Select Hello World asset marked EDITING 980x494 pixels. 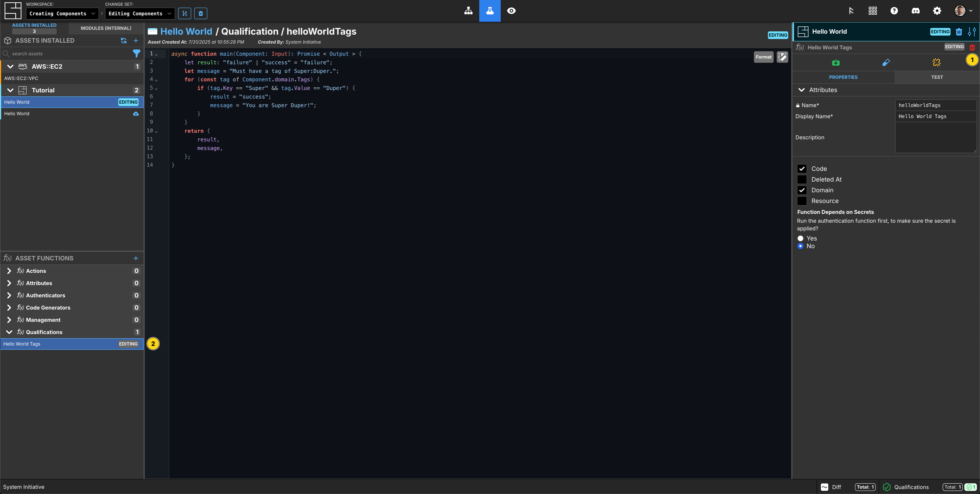72,102
